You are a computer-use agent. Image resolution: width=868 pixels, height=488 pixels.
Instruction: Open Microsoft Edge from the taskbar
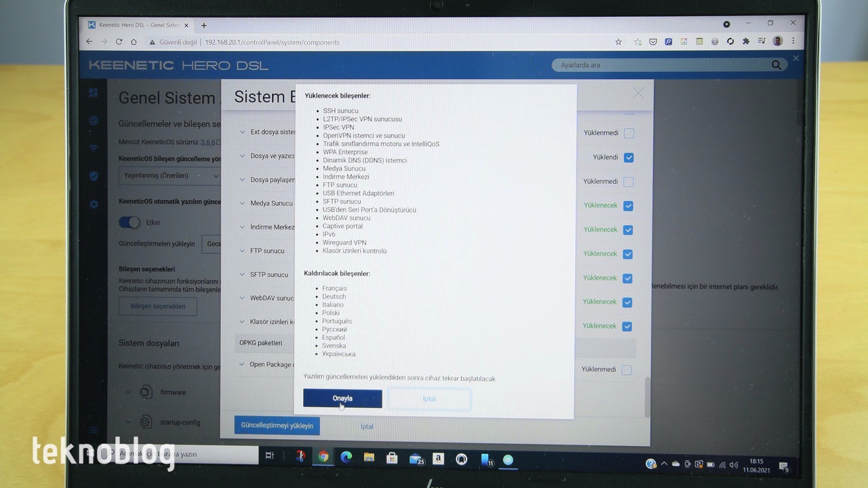(346, 457)
